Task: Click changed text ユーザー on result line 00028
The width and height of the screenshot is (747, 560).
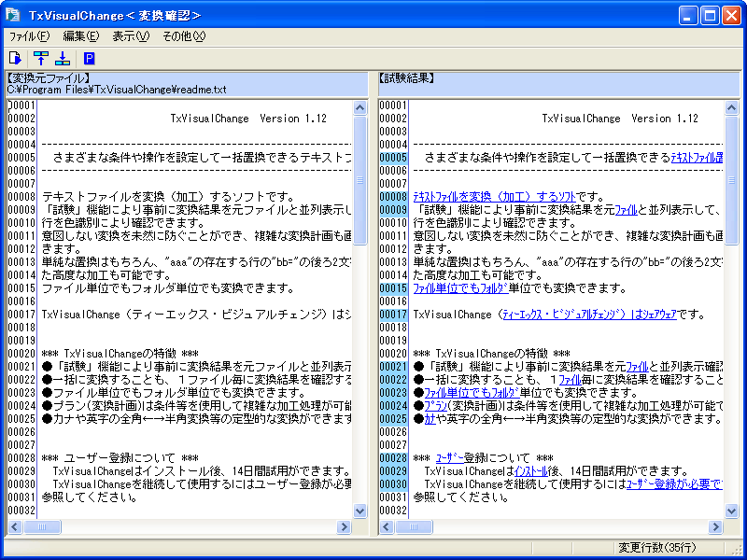Action: point(450,458)
